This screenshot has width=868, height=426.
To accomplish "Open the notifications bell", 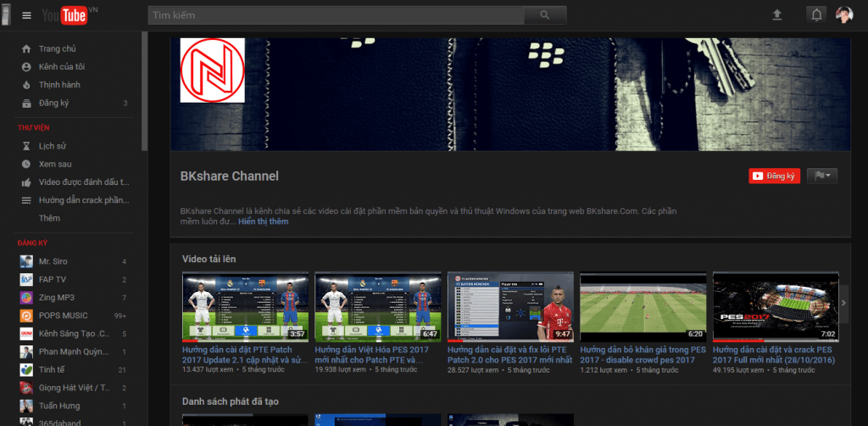I will pos(816,15).
